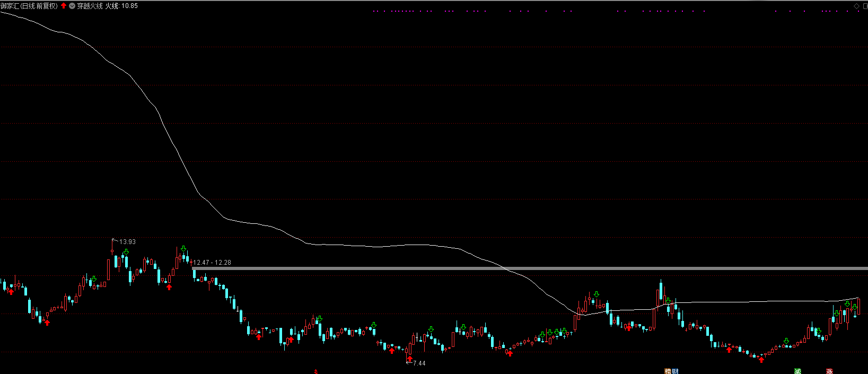Open the indicator dropdown before 穿越火线
The height and width of the screenshot is (374, 868).
coord(72,6)
